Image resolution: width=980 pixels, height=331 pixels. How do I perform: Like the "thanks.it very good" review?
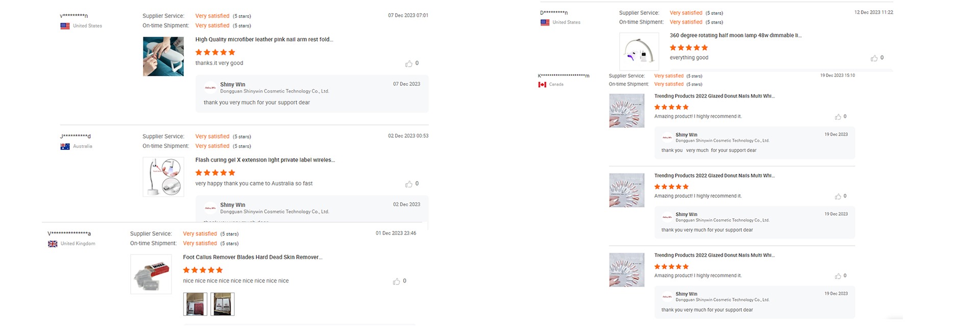tap(409, 64)
